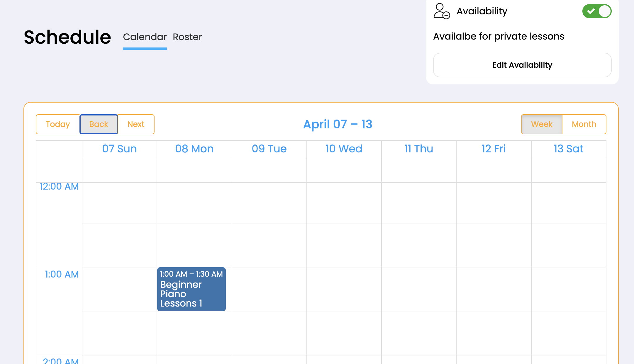Click the 12:00 AM slot on Wednesday

click(344, 203)
